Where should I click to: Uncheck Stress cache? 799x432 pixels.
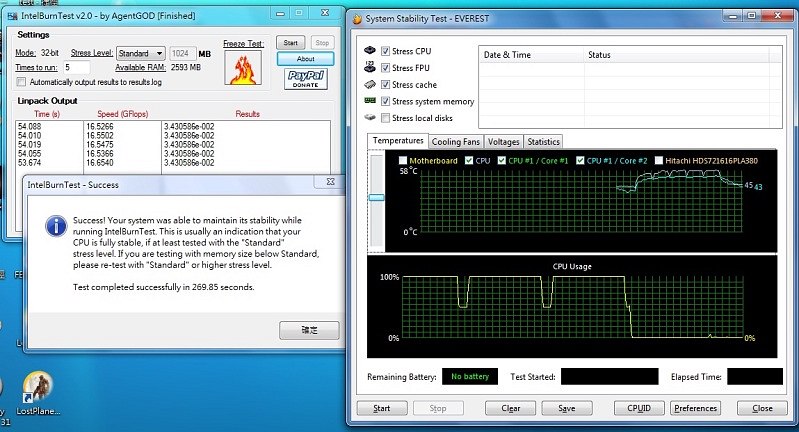coord(385,85)
